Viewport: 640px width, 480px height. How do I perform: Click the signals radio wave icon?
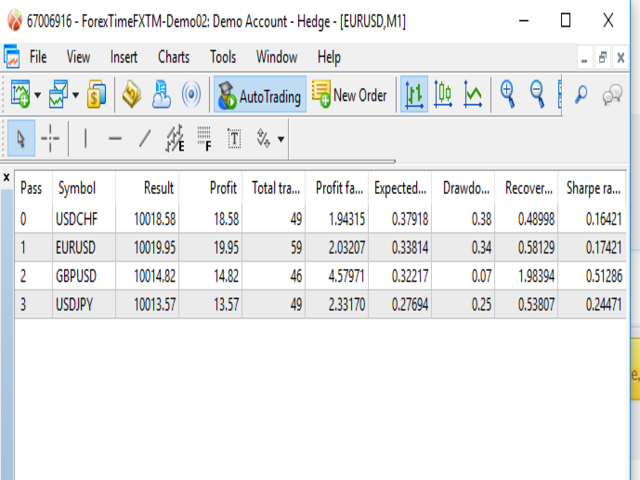tap(191, 94)
